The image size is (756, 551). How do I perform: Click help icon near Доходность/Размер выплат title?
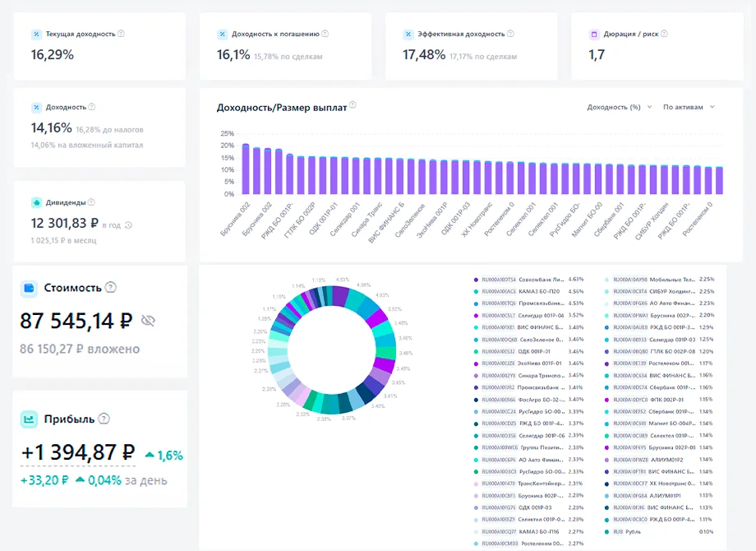353,104
